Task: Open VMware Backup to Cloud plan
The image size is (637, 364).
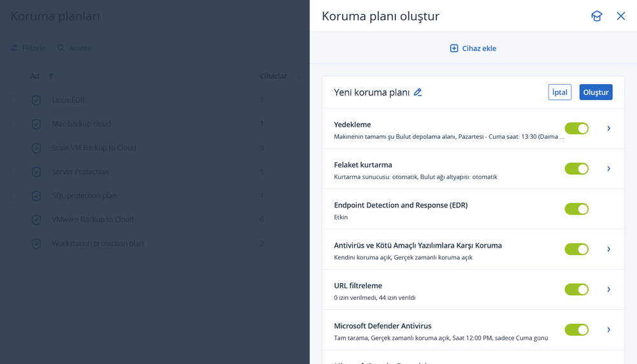Action: [x=92, y=220]
